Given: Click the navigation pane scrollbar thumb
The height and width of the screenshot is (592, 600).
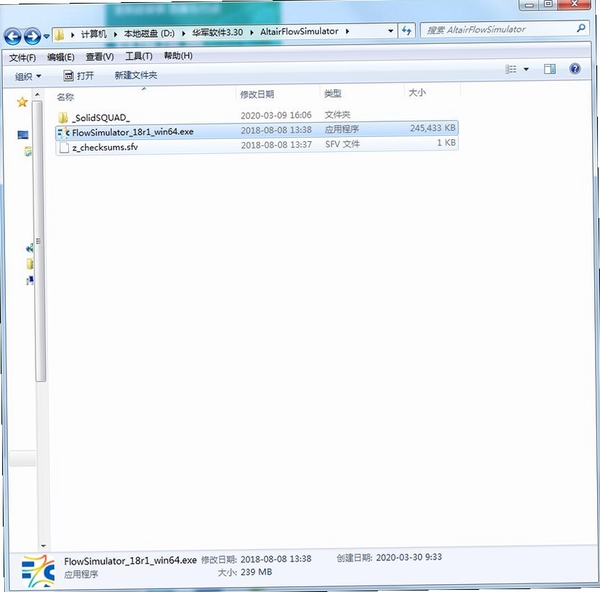Looking at the screenshot, I should 39,241.
